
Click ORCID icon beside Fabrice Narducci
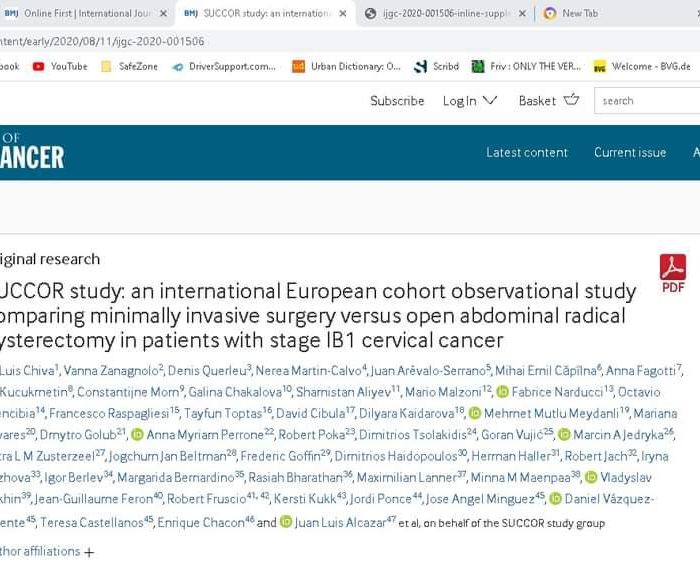click(503, 391)
